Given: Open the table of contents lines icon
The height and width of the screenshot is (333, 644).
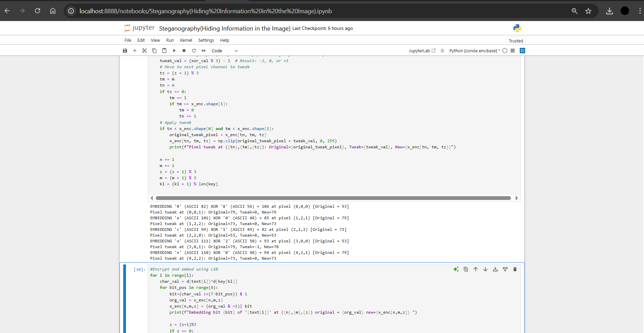Looking at the screenshot, I should 513,51.
